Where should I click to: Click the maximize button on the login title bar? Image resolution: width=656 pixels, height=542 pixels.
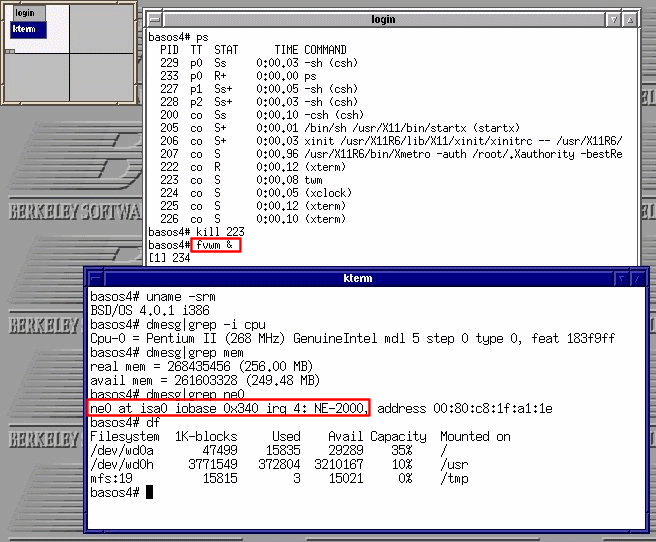pos(630,19)
